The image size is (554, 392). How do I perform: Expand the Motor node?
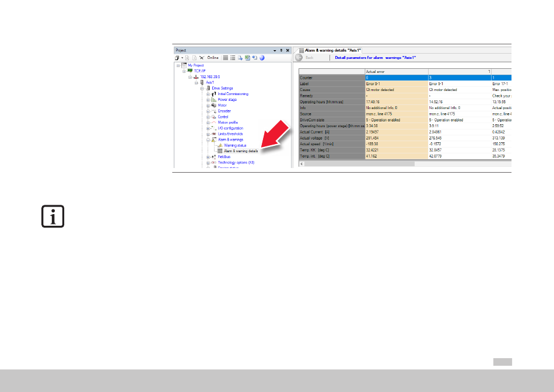pyautogui.click(x=208, y=106)
